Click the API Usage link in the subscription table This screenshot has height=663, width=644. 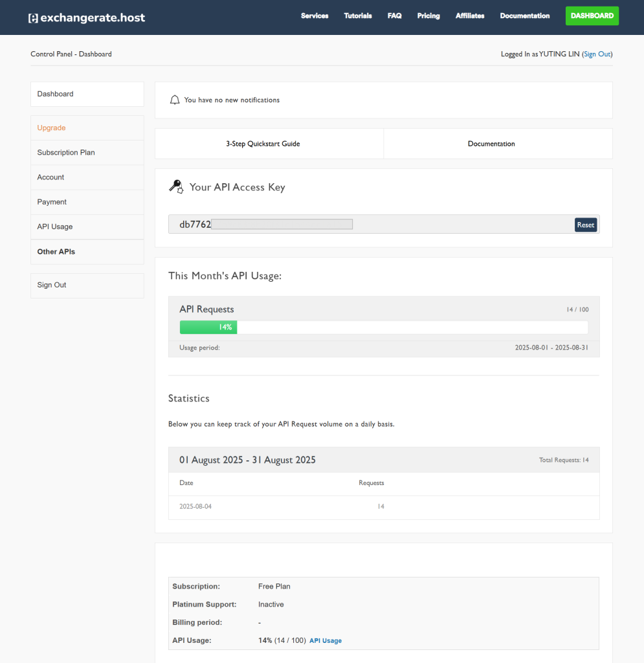coord(326,640)
